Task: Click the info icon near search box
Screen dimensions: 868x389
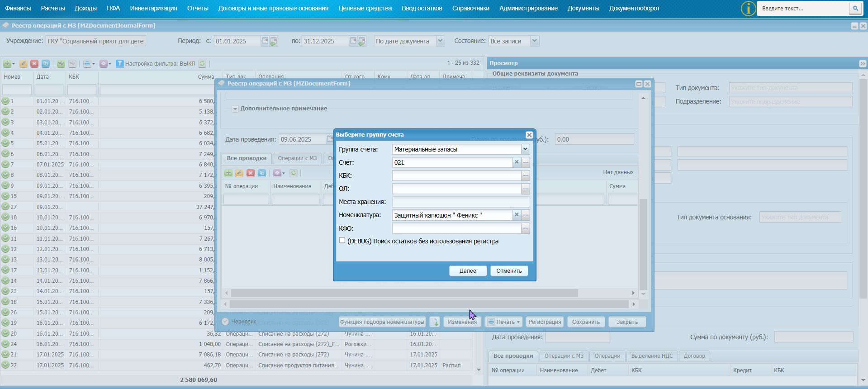Action: (x=748, y=8)
